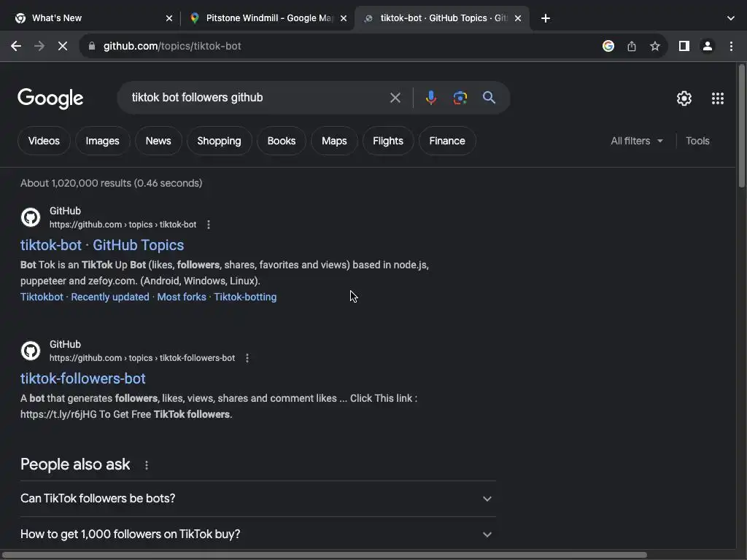Click the forward navigation arrow
Screen dimensions: 747x560
click(39, 46)
